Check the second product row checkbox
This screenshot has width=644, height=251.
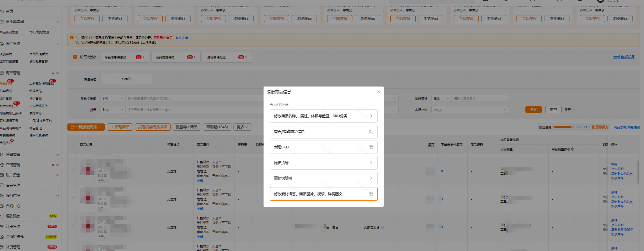[x=72, y=199]
